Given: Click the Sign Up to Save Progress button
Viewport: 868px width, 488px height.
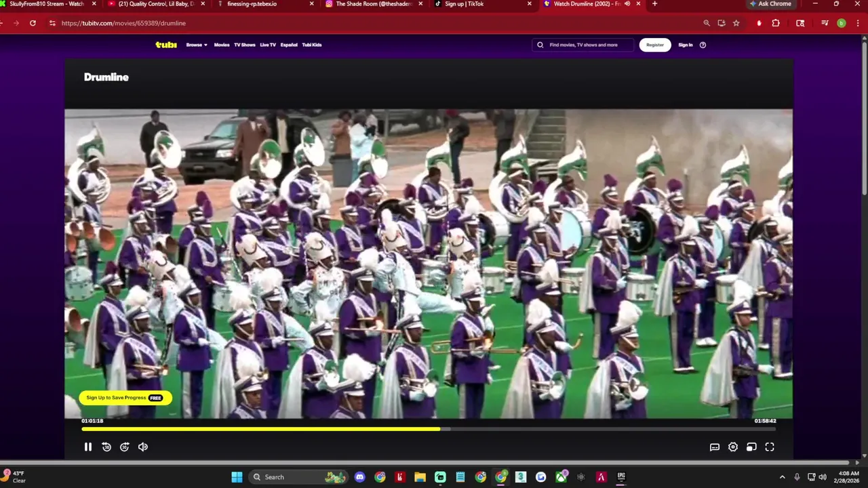Looking at the screenshot, I should click(x=125, y=398).
